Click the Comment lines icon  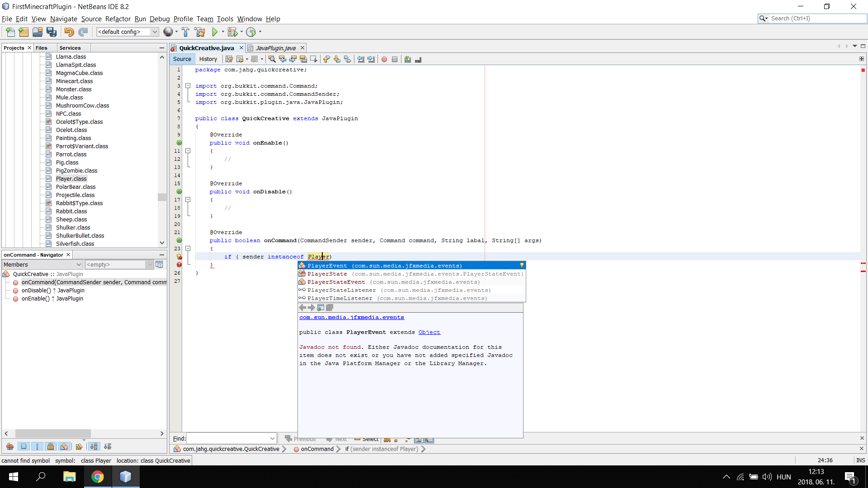408,59
